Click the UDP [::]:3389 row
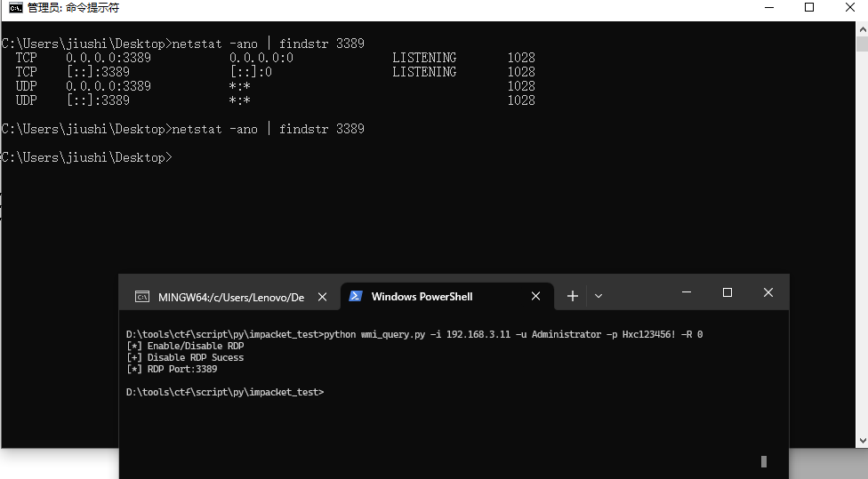The width and height of the screenshot is (868, 479). (x=275, y=100)
